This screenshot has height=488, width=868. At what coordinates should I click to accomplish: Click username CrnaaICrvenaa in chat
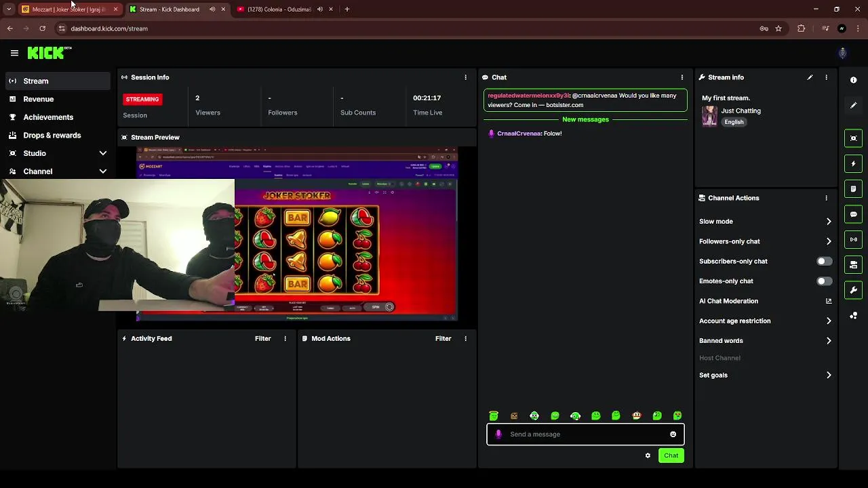pyautogui.click(x=519, y=134)
